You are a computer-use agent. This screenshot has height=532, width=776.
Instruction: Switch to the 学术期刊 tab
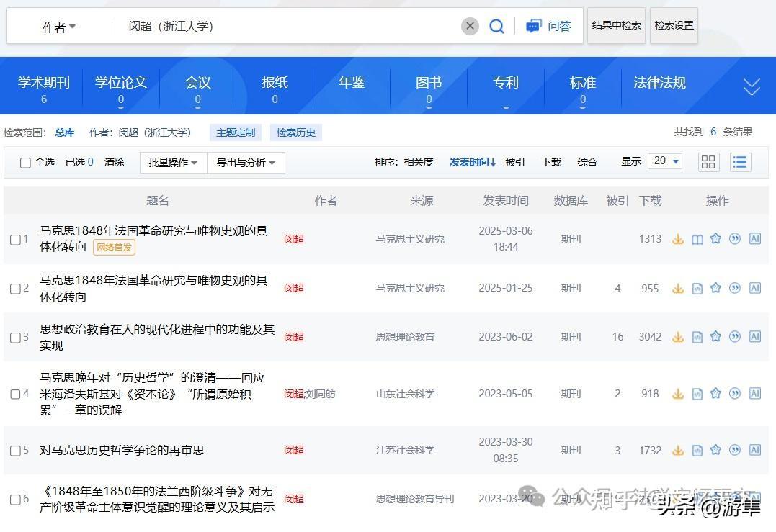44,87
